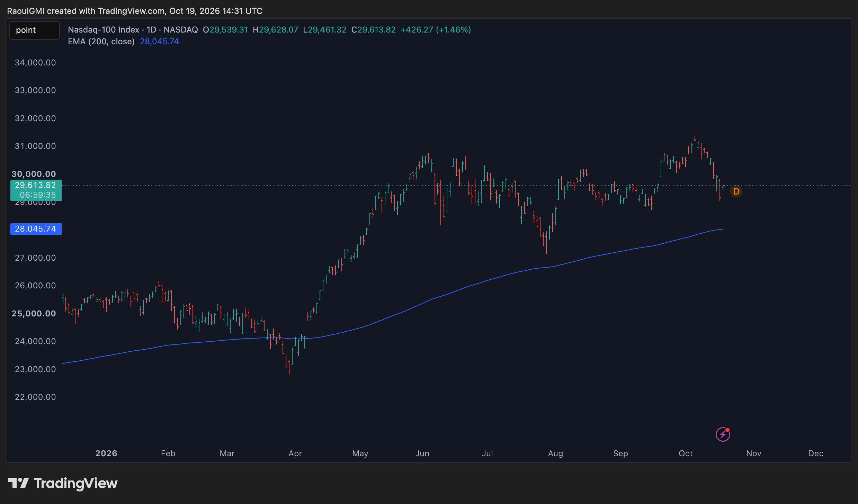Click the May label on time axis
The height and width of the screenshot is (504, 858).
click(360, 453)
